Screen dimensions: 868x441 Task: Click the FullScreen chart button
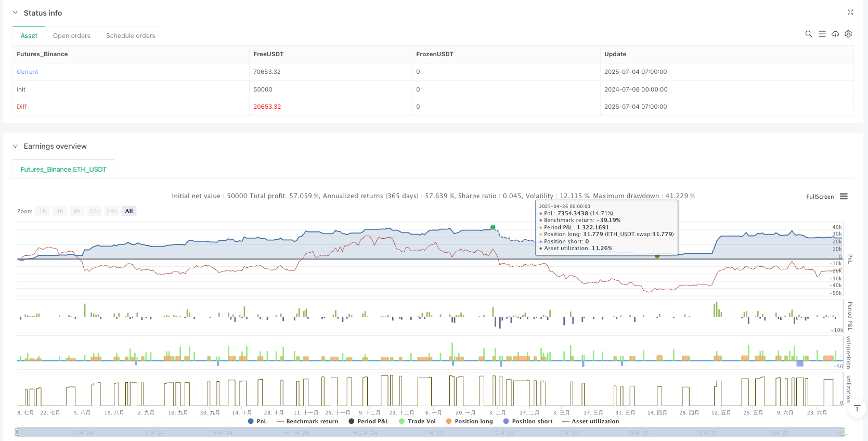[820, 197]
